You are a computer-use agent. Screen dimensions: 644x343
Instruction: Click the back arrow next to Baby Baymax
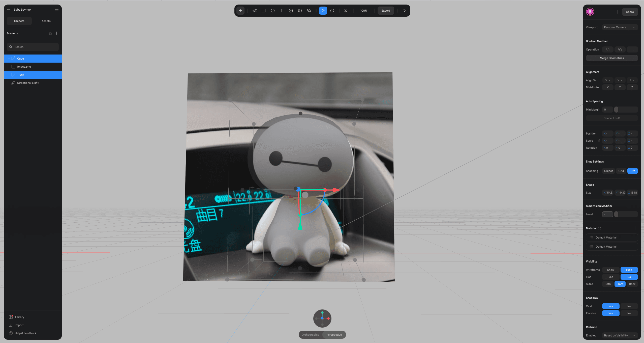click(x=9, y=10)
